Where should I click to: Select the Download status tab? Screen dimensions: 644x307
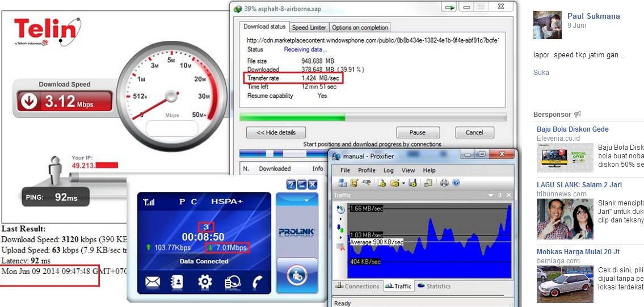coord(264,26)
